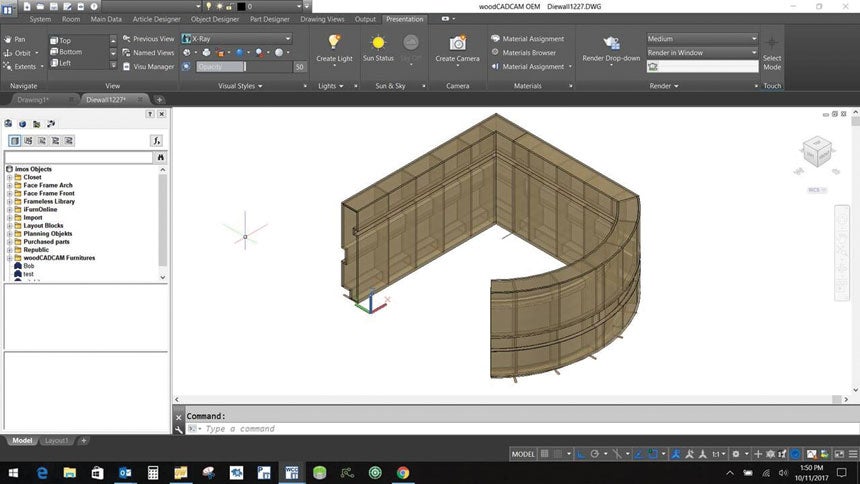Screen dimensions: 860x484
Task: Click the open folder icon in quick access toolbar
Action: click(x=40, y=7)
